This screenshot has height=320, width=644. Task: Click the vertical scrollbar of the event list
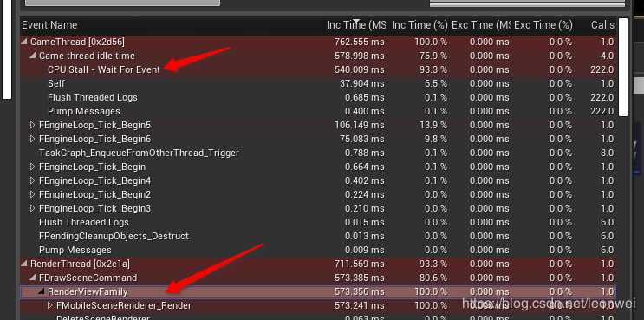click(x=622, y=67)
